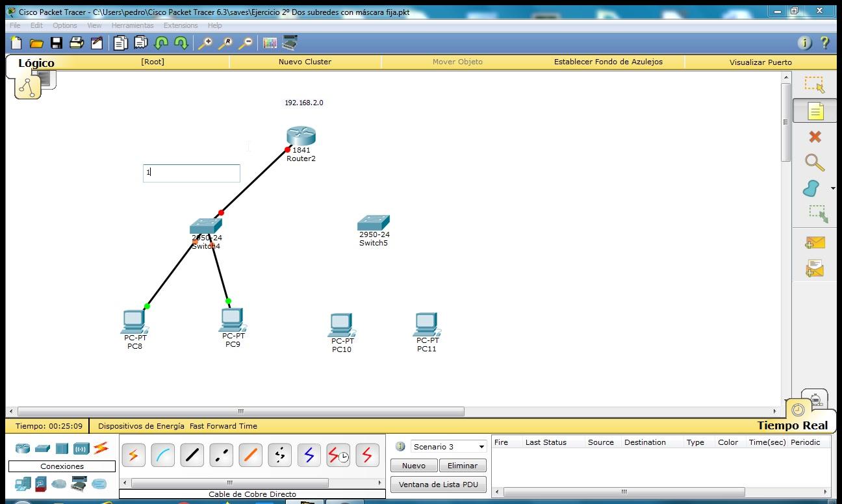842x504 pixels.
Task: Open the Connections lightning category
Action: pyautogui.click(x=101, y=447)
